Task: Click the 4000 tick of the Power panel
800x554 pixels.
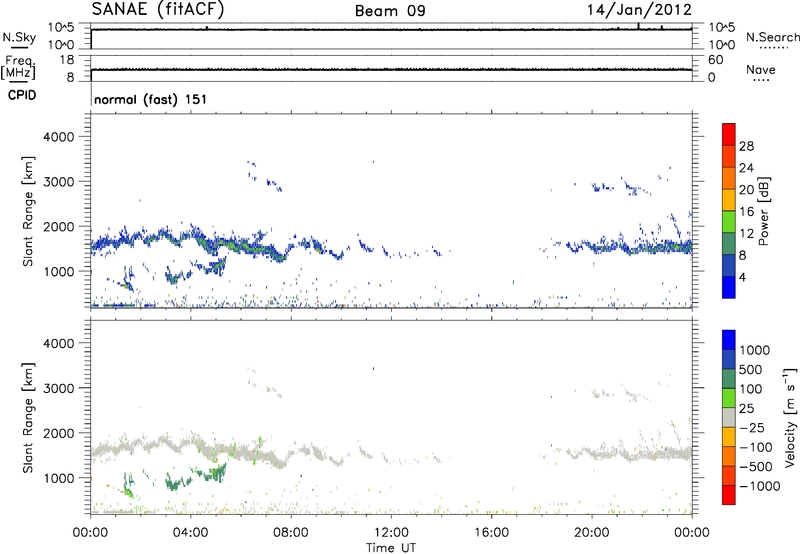Action: click(x=59, y=136)
